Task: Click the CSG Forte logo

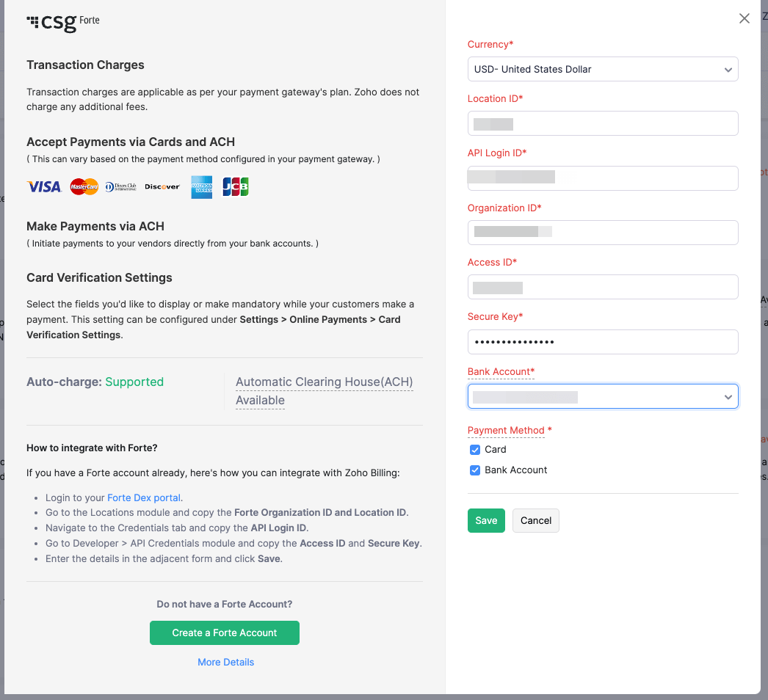Action: click(x=63, y=22)
